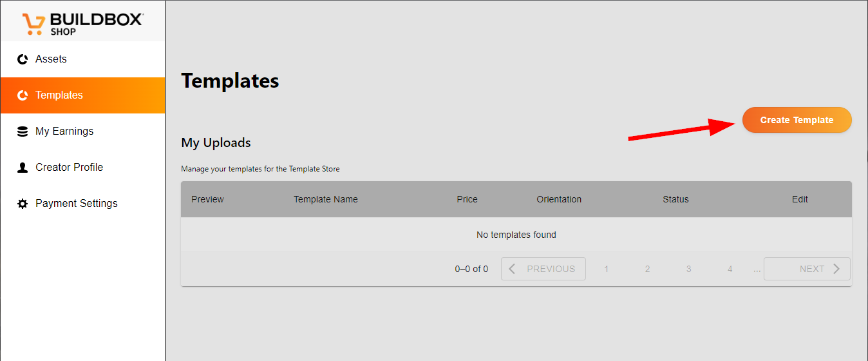The width and height of the screenshot is (868, 361).
Task: Click the left chevron on Previous
Action: pos(513,269)
